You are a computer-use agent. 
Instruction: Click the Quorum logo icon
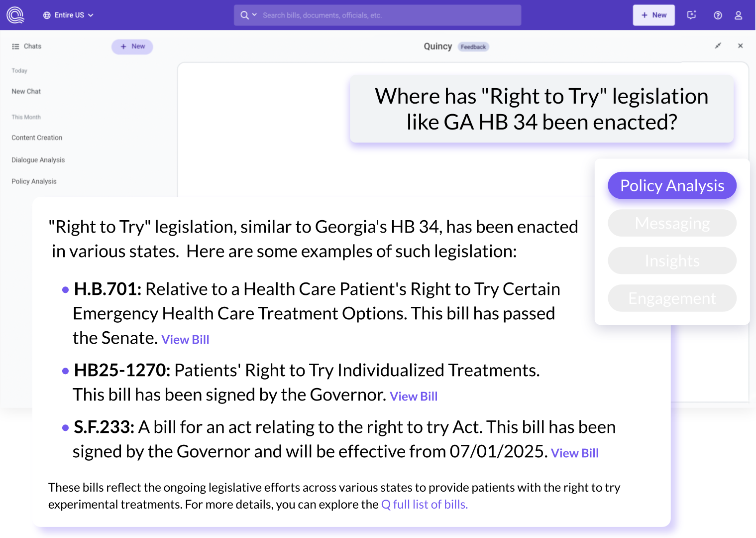[15, 15]
